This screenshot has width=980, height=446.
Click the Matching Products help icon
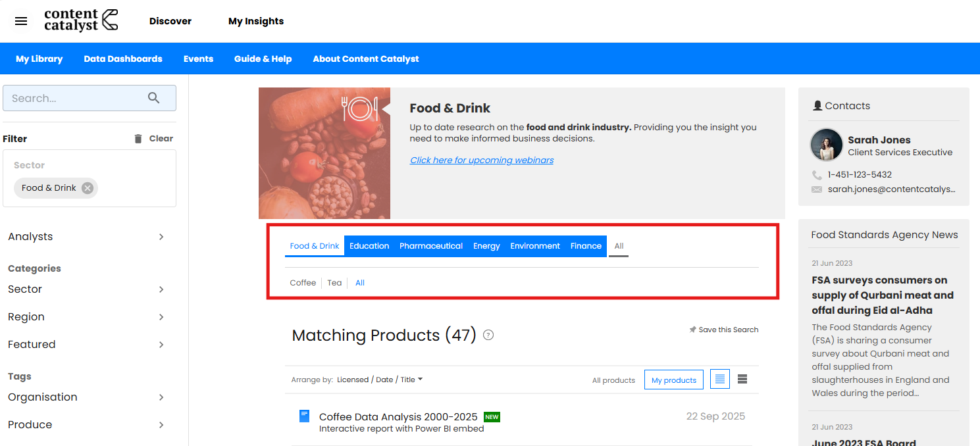pyautogui.click(x=488, y=335)
